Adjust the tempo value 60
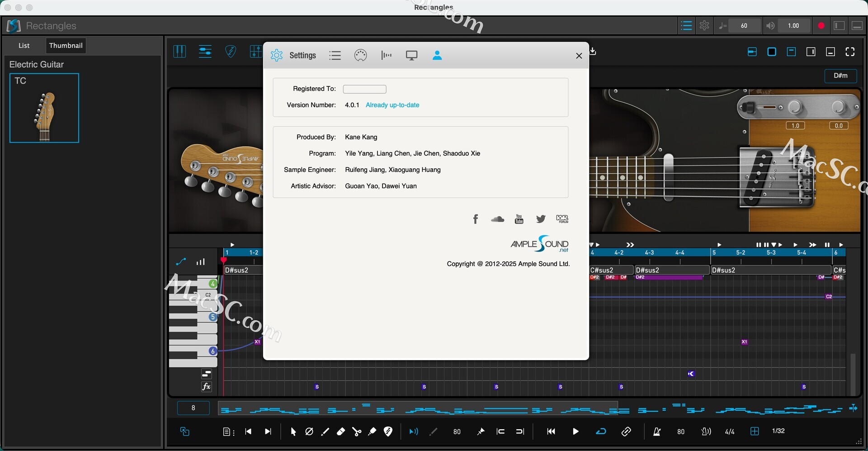868x451 pixels. pyautogui.click(x=744, y=26)
